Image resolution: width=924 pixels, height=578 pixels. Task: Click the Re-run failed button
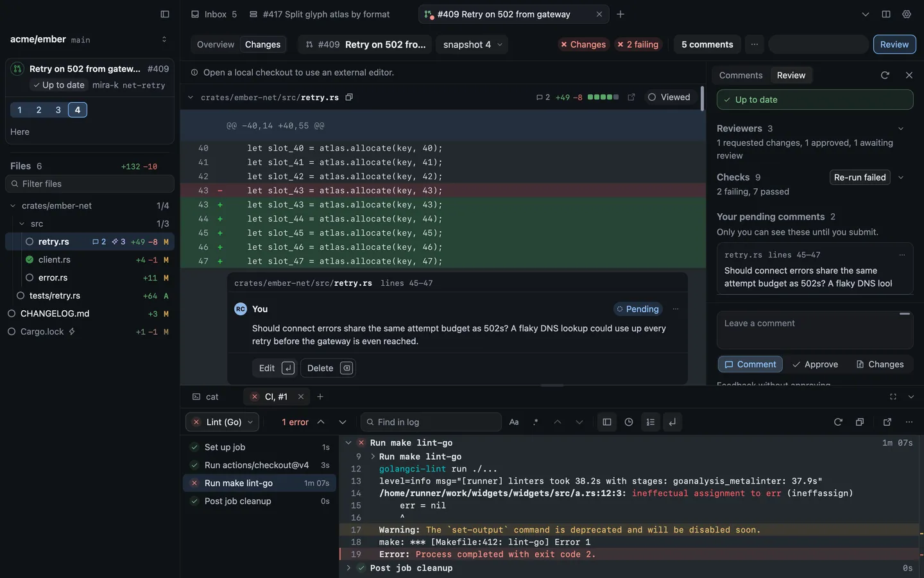tap(860, 177)
